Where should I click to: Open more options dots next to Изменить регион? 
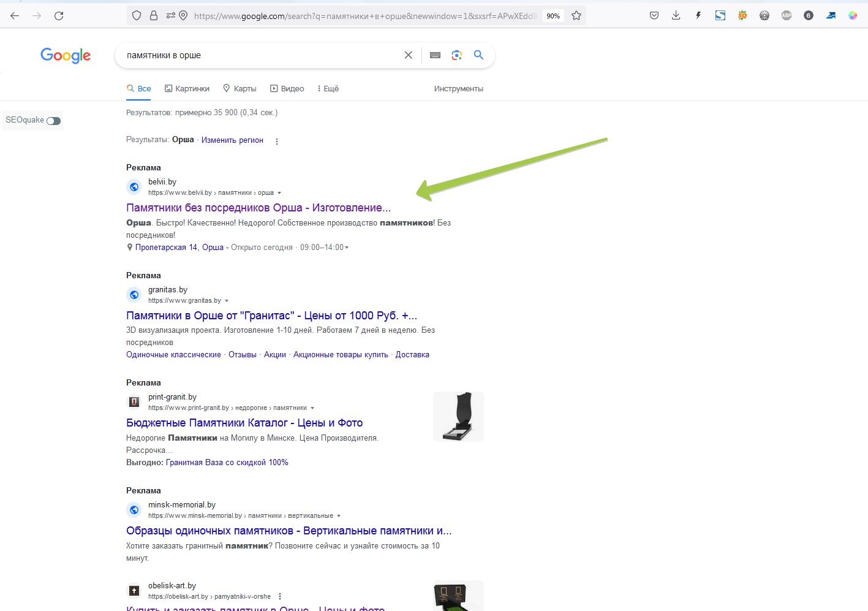pos(277,142)
